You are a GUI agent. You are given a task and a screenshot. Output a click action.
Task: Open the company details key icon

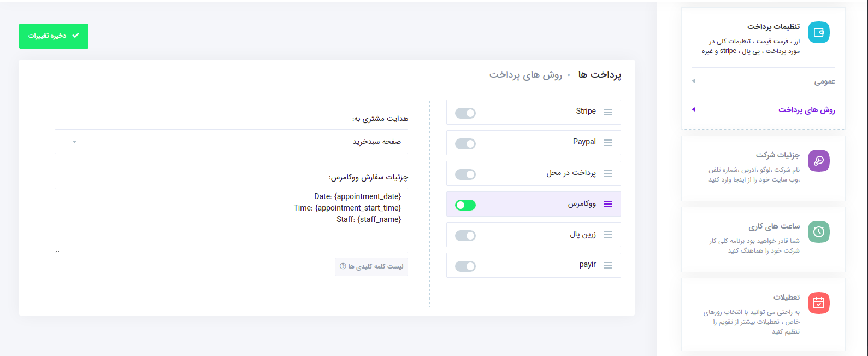coord(819,160)
